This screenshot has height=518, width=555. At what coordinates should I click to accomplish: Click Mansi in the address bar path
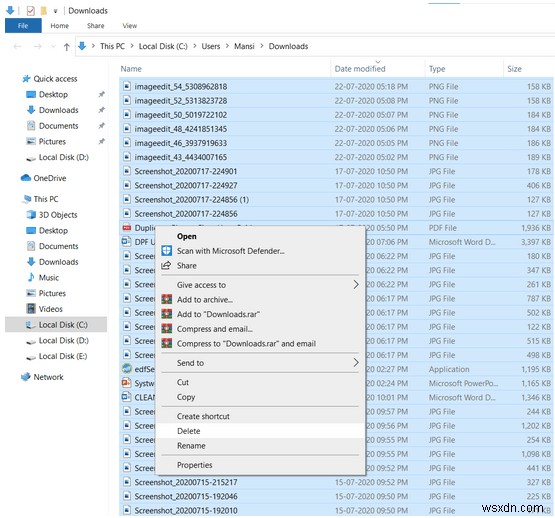(244, 46)
